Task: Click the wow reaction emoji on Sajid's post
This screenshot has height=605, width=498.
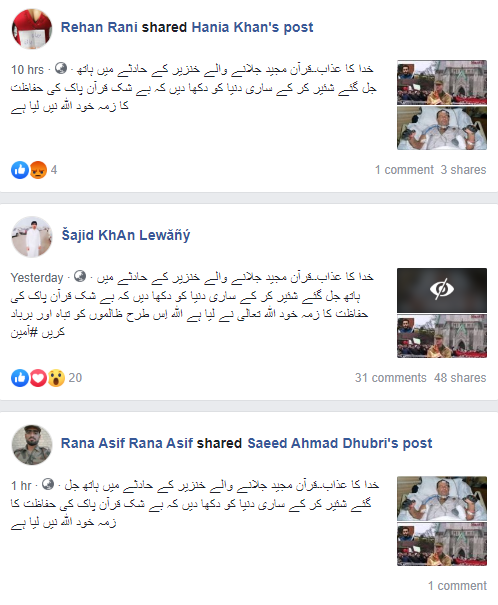Action: coord(56,378)
